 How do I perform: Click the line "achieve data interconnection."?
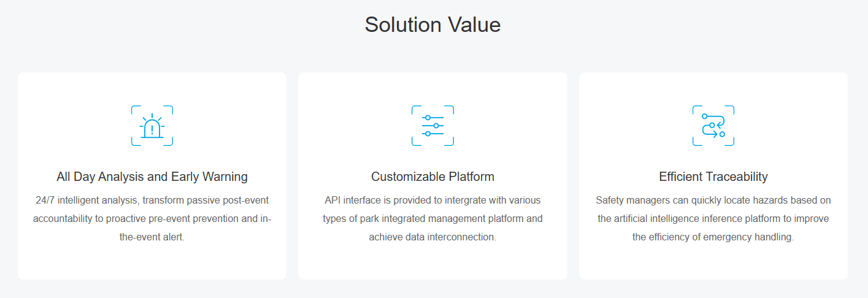432,237
